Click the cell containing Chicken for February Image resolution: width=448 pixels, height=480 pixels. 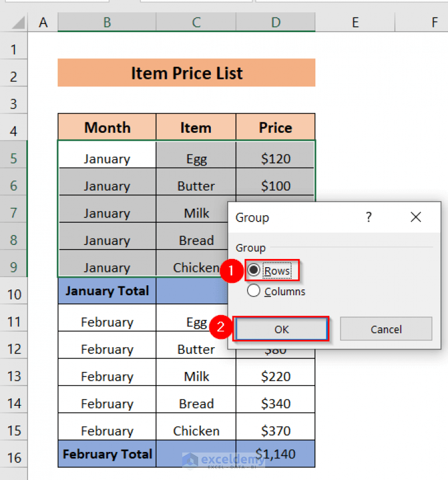[196, 431]
